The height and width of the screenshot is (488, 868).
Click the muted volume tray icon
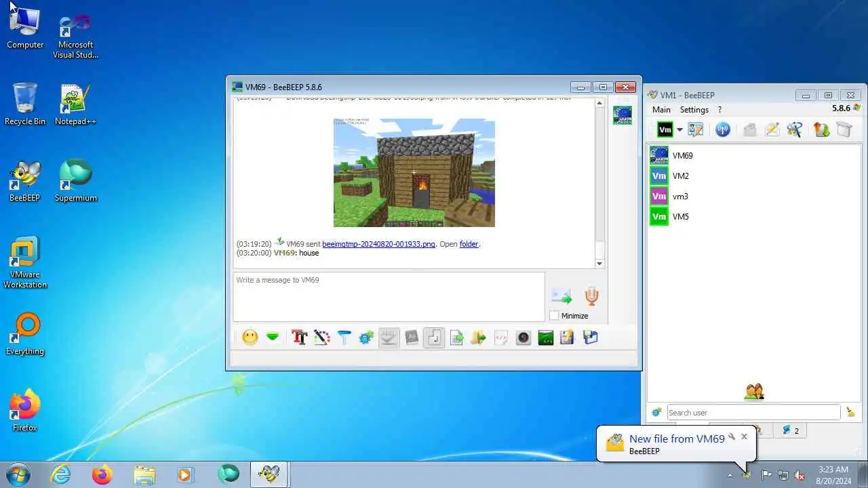point(800,475)
